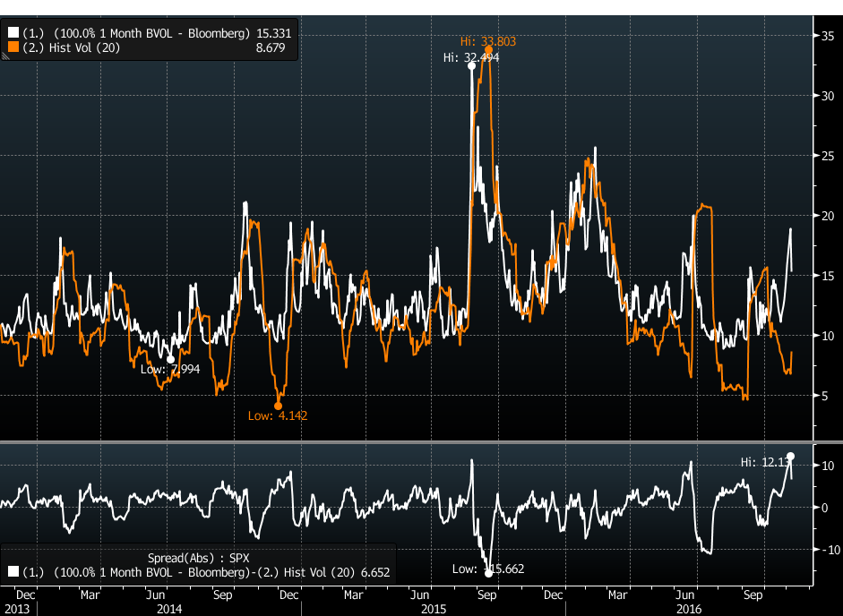Click the white Hi 32.494 peak marker
The height and width of the screenshot is (616, 843).
click(x=472, y=66)
